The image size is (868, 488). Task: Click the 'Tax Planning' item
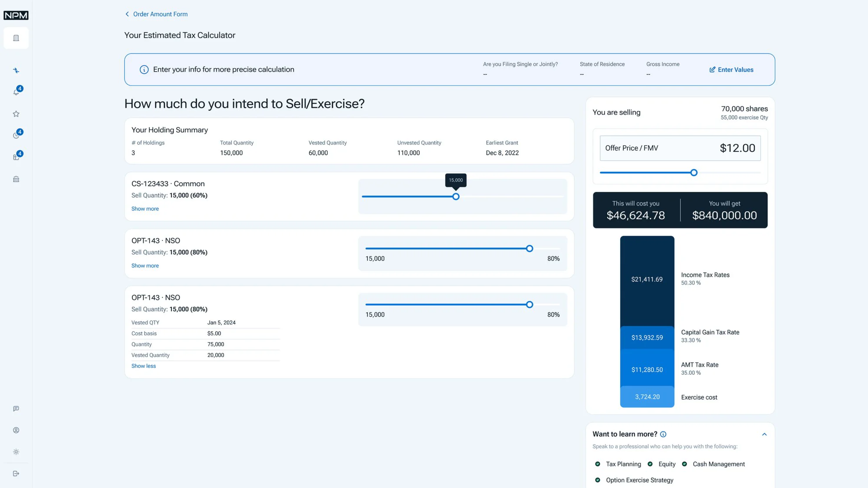tap(623, 464)
